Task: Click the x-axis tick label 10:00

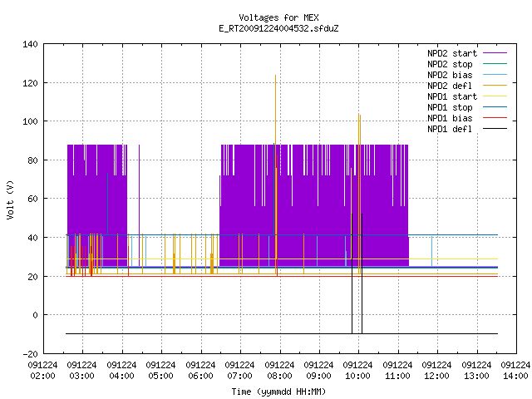Action: pos(358,376)
